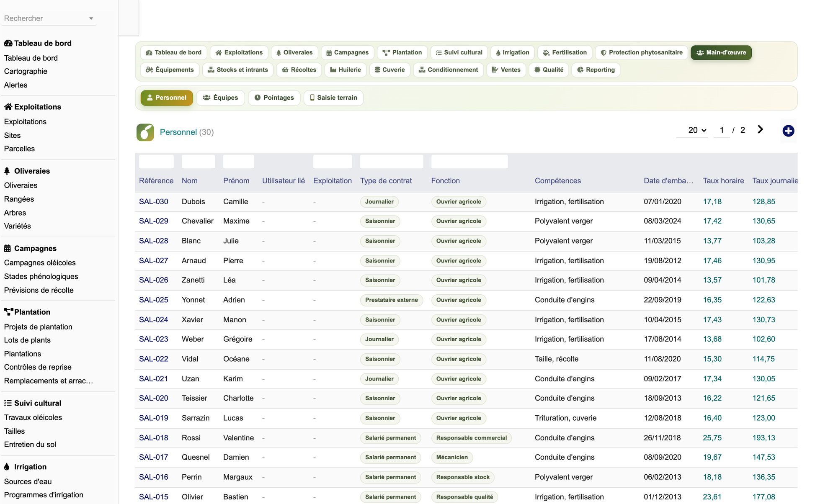Open Stocks et intrants module tab
Viewport: 815px width, 504px height.
tap(238, 70)
